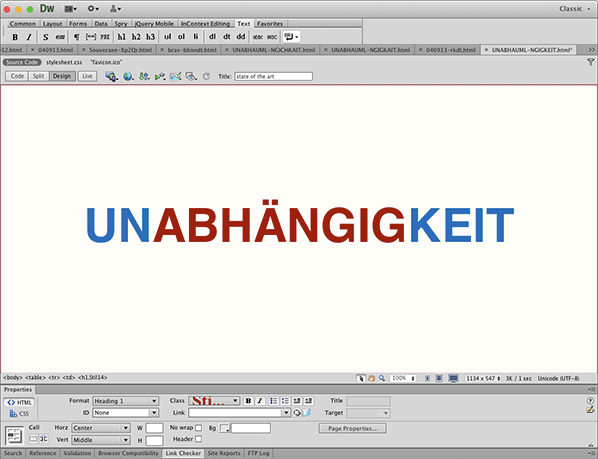The image size is (598, 459).
Task: Insert Strong tag using the S icon
Action: point(45,37)
